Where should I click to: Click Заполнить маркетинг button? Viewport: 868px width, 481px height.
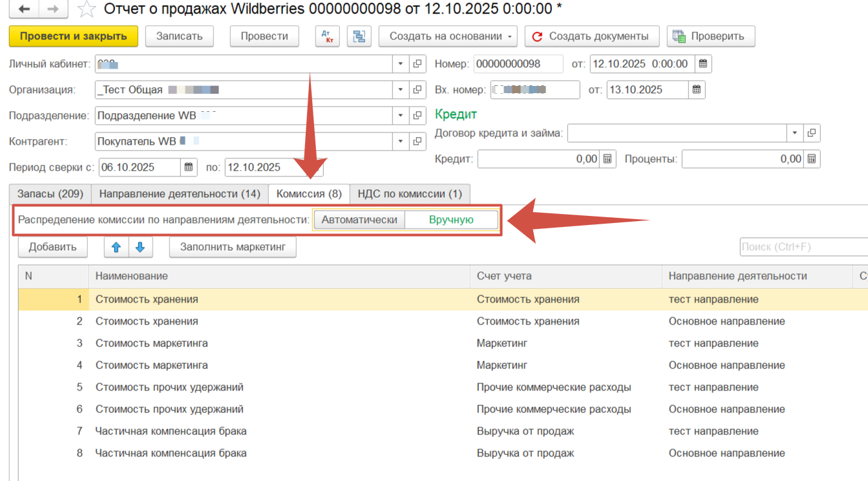pos(233,247)
